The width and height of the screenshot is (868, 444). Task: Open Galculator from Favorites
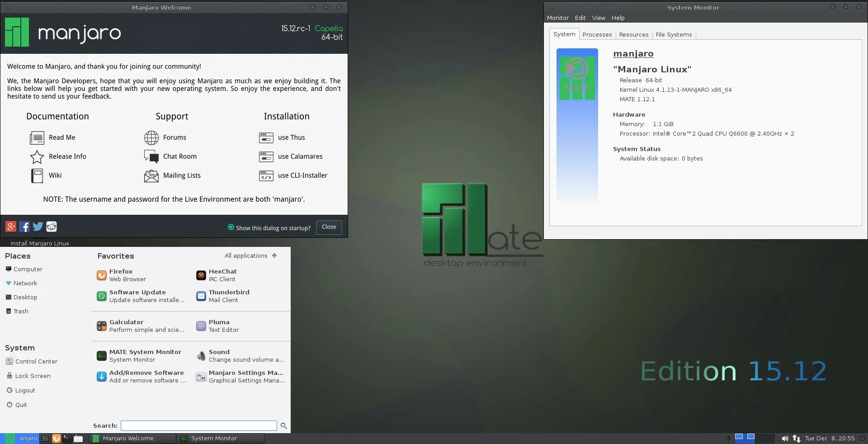(140, 326)
